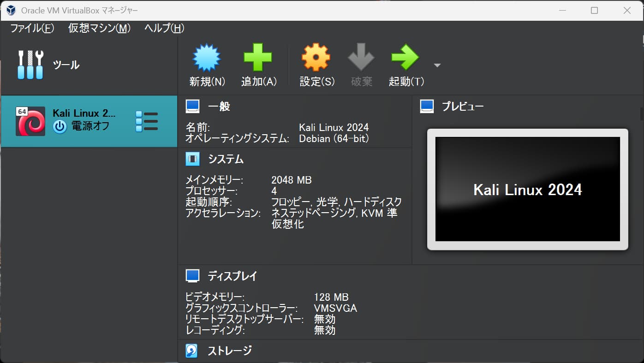
Task: Minimize the VirtualBox manager window
Action: 562,10
